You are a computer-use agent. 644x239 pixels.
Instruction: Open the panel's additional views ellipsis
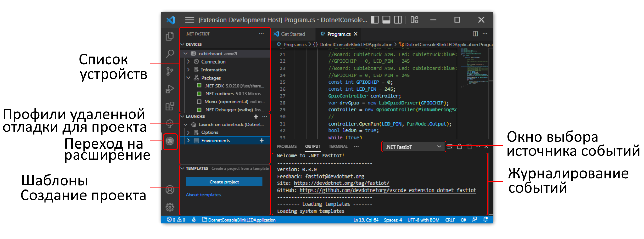tap(356, 146)
